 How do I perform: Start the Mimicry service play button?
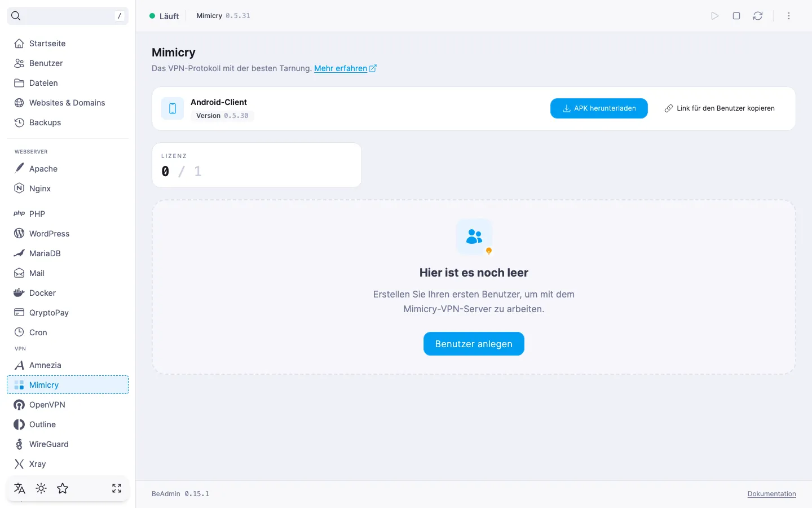click(x=715, y=16)
